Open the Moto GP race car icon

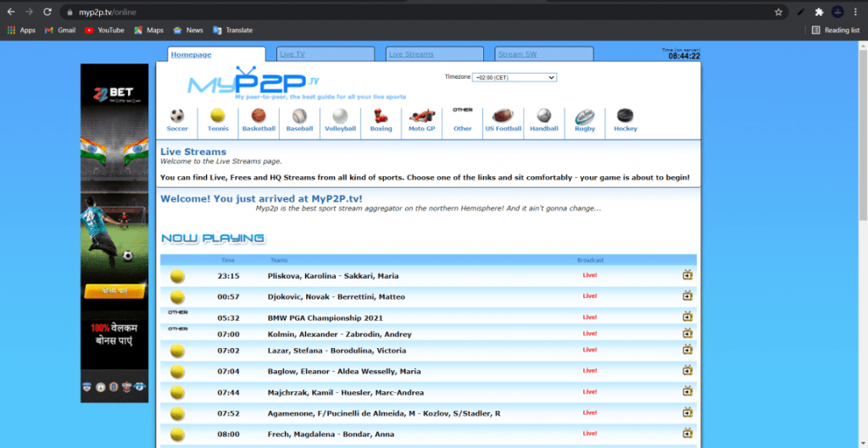click(422, 116)
